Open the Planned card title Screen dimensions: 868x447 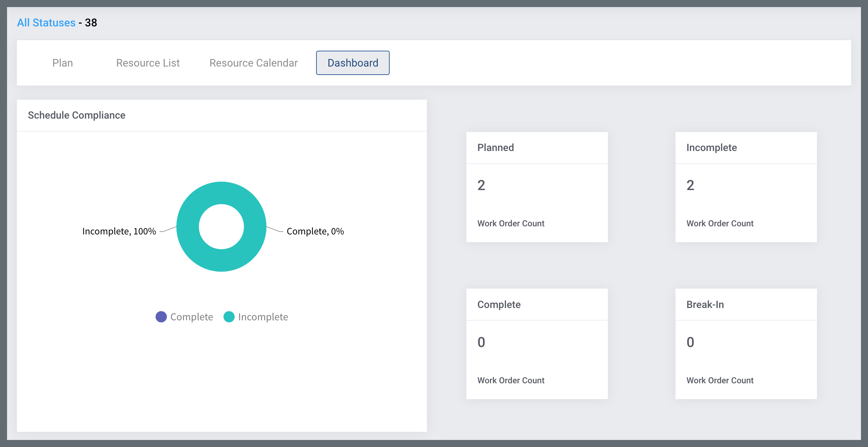tap(496, 147)
